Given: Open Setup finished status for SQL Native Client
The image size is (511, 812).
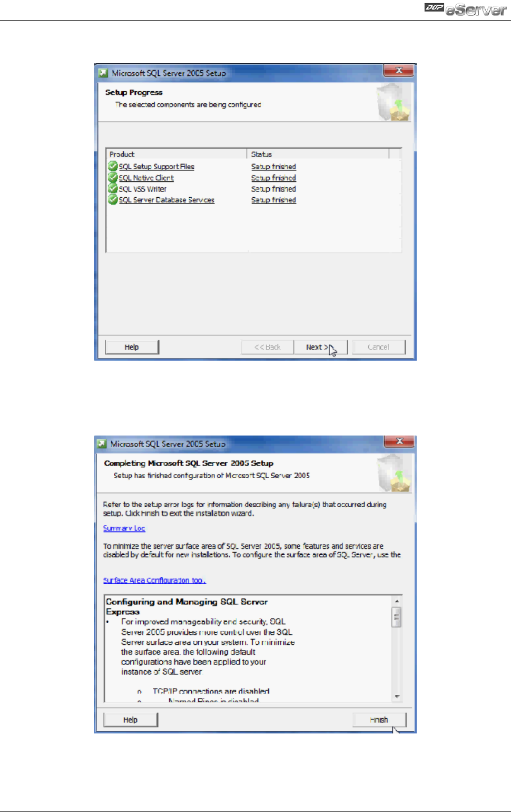Looking at the screenshot, I should [273, 178].
